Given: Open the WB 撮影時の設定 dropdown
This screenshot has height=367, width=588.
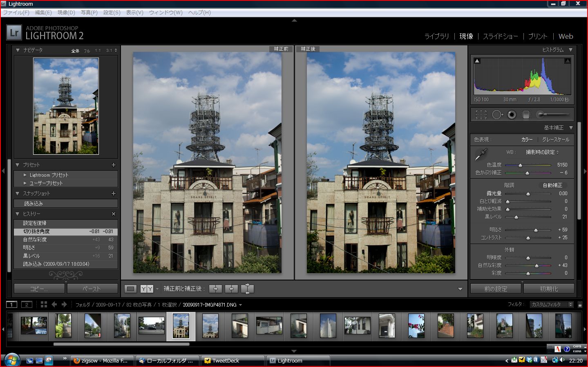Looking at the screenshot, I should click(542, 152).
